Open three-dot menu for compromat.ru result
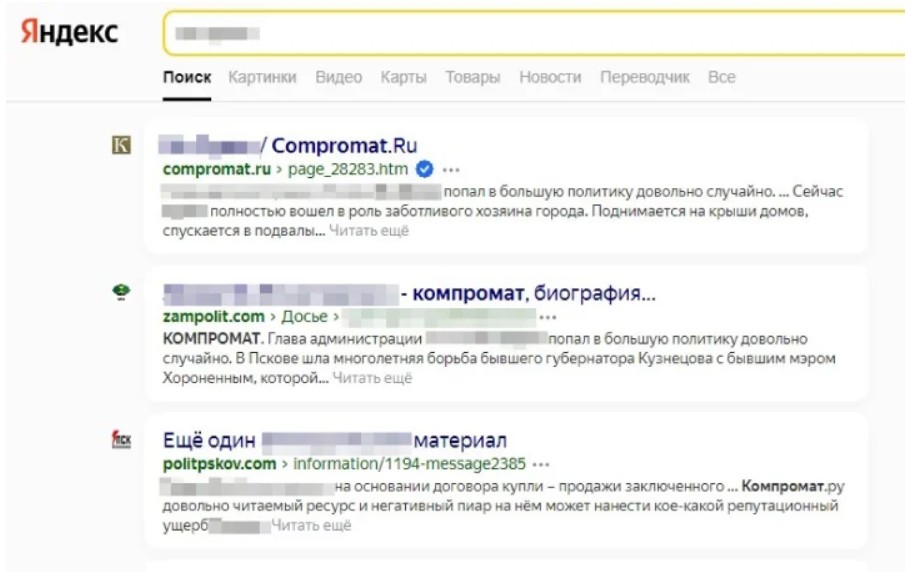Viewport: 913px width, 572px height. pyautogui.click(x=451, y=170)
